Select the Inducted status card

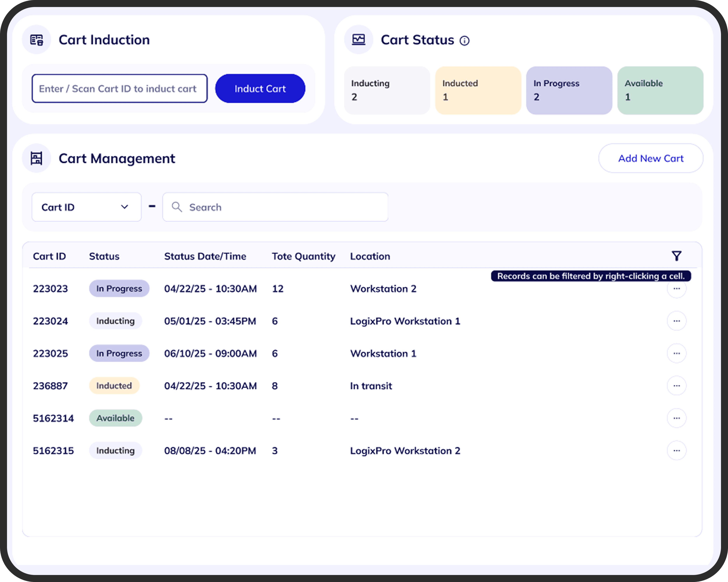(478, 91)
